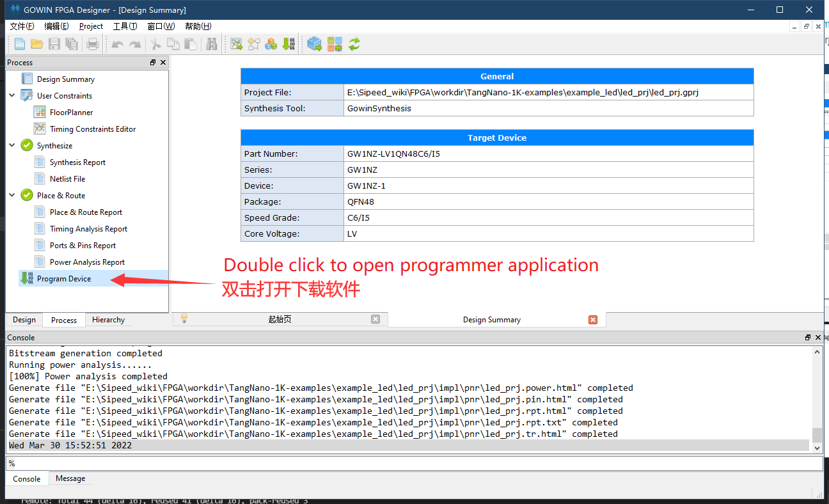
Task: Click the console scrollbar up arrow
Action: point(817,352)
